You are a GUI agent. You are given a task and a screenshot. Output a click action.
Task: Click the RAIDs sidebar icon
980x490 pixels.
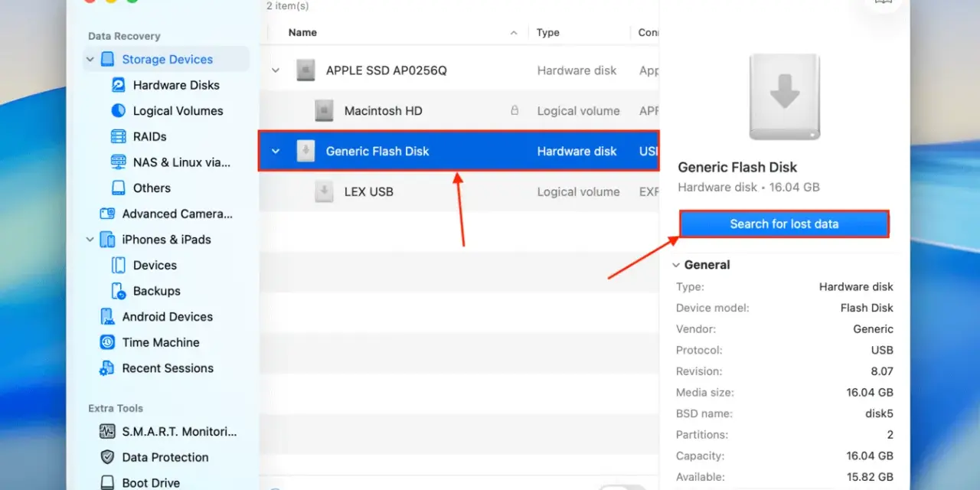119,136
